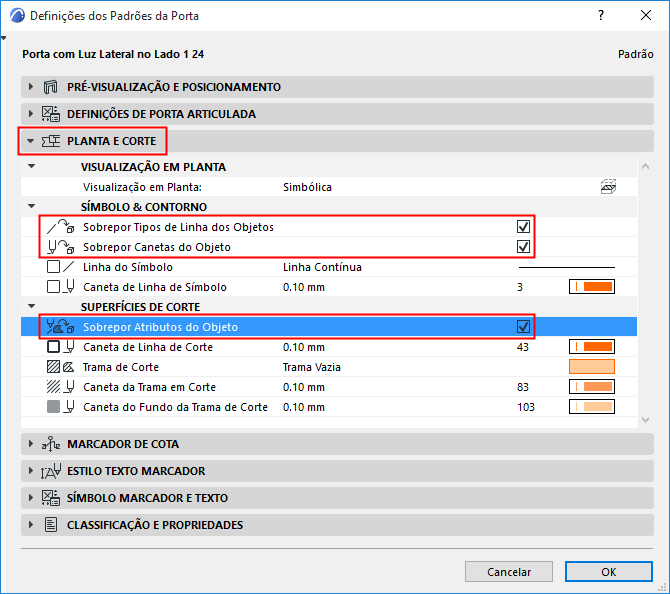Click the Classificação e Propriedades panel icon
Image resolution: width=670 pixels, height=594 pixels.
point(51,525)
